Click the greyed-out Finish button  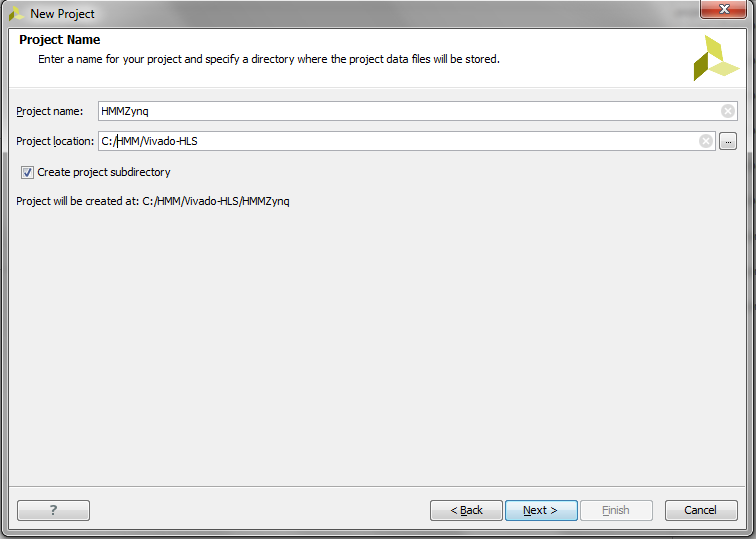pos(616,510)
